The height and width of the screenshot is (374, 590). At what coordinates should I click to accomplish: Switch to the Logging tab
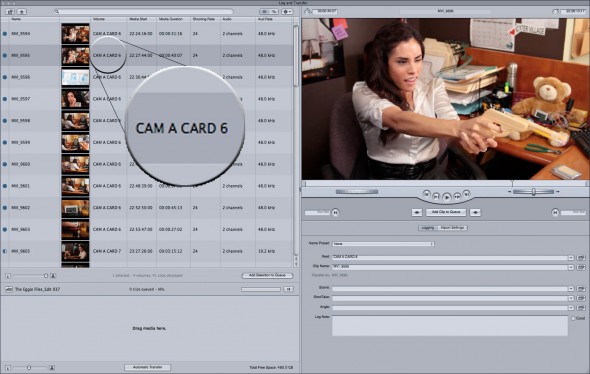click(x=428, y=228)
